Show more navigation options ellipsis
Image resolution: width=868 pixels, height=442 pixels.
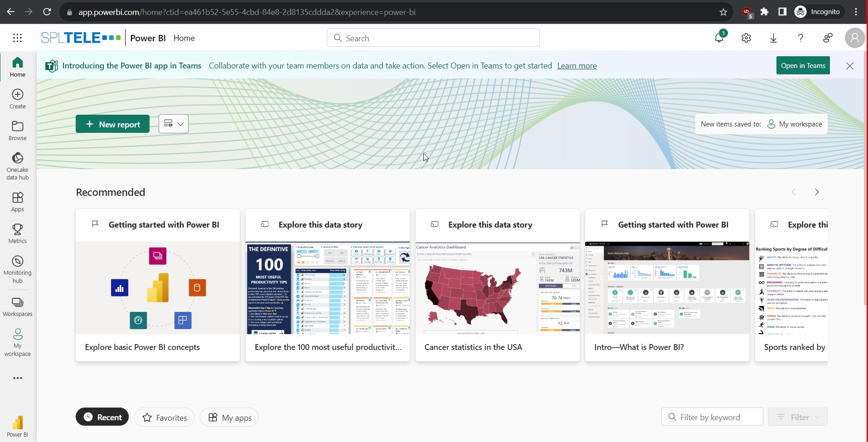pyautogui.click(x=18, y=378)
